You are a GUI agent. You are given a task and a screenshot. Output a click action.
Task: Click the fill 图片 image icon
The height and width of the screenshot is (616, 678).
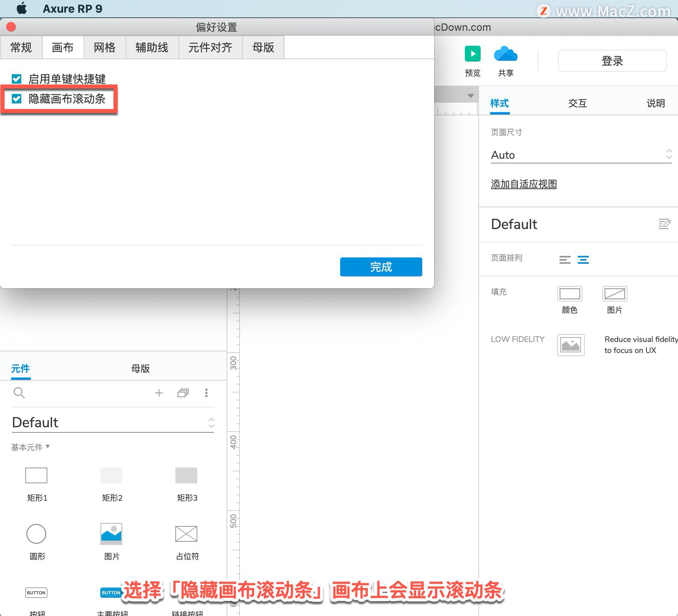[x=615, y=294]
